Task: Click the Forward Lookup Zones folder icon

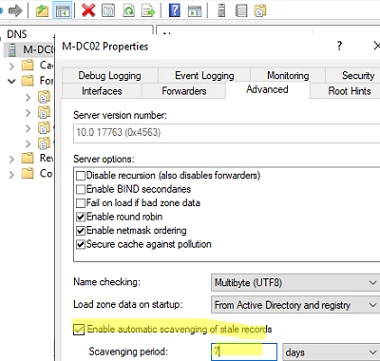Action: [28, 81]
